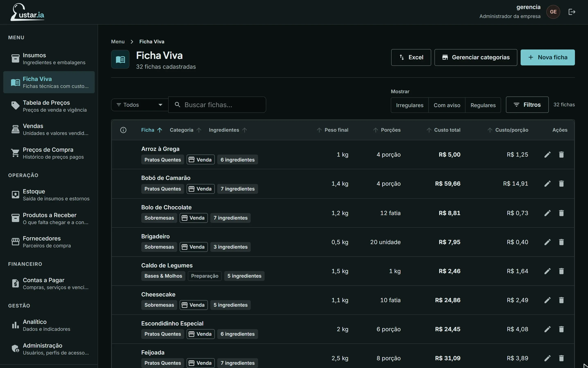Open Estoque in the sidebar
The height and width of the screenshot is (368, 588).
point(49,195)
